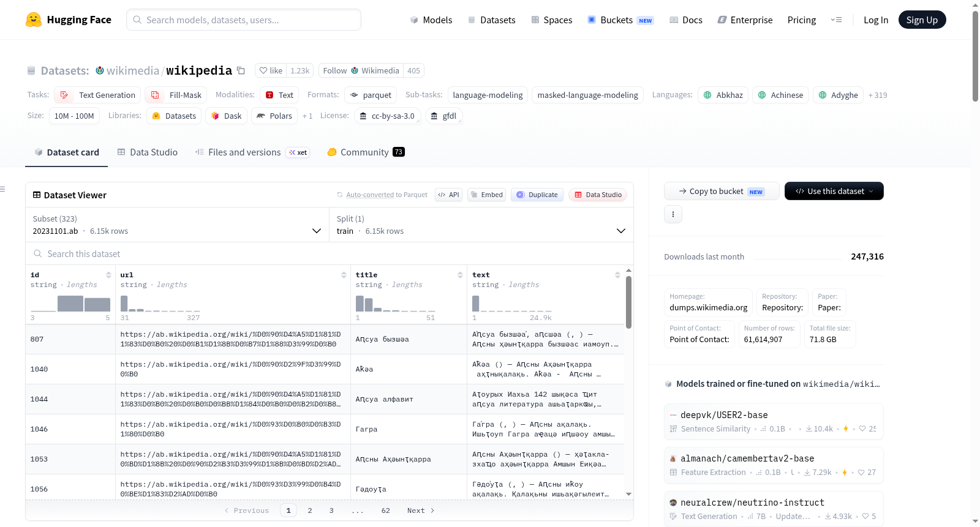Click the dataset table vertical scrollbar
The width and height of the screenshot is (980, 527).
[x=628, y=302]
